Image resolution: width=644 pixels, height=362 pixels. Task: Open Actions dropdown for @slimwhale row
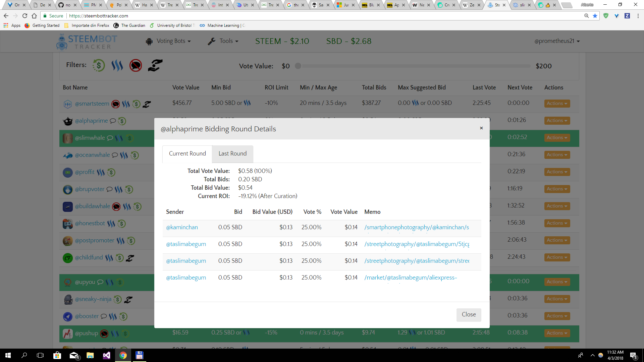point(557,138)
